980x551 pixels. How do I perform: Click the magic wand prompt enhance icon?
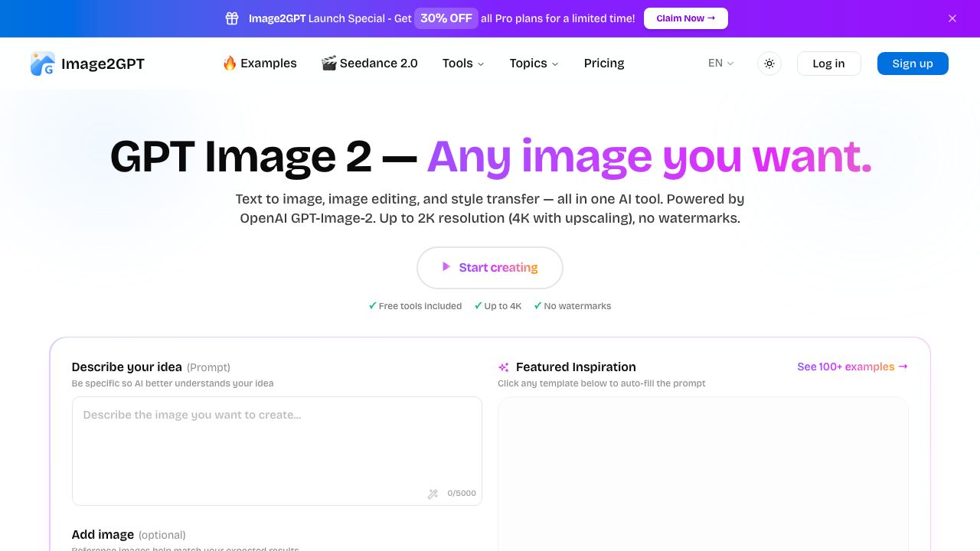pos(433,494)
